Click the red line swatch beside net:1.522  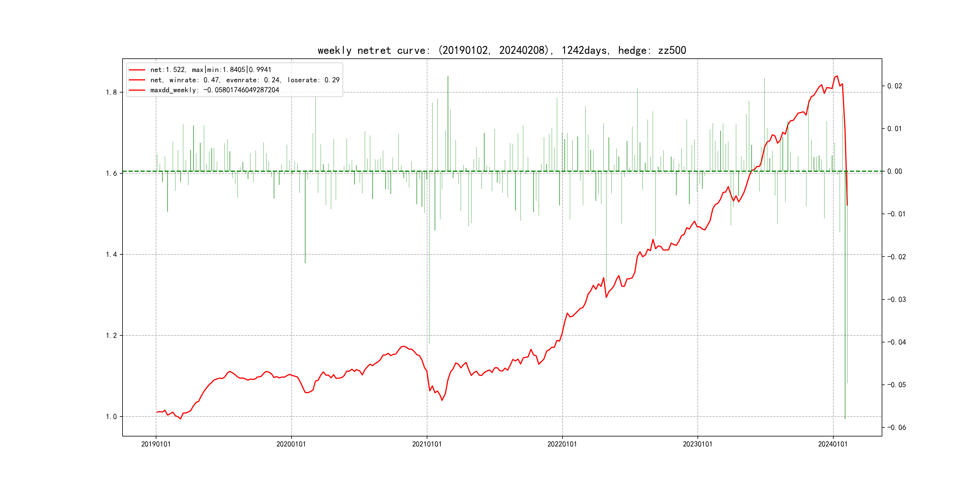coord(137,70)
